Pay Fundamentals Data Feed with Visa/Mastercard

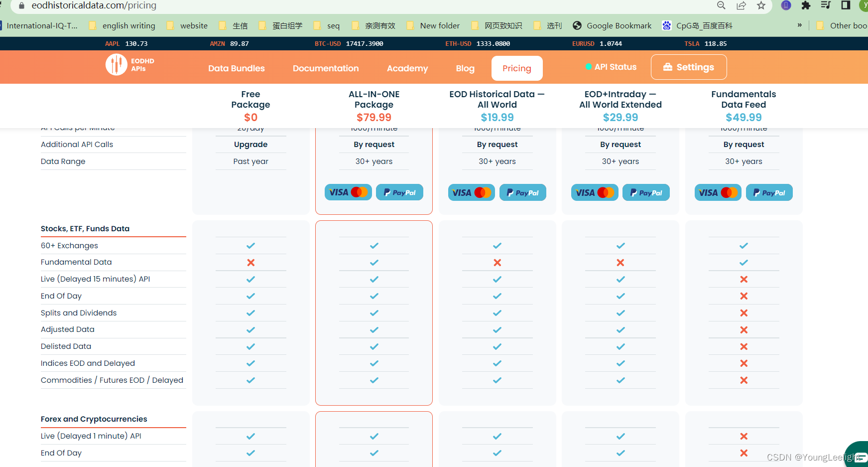click(x=718, y=192)
